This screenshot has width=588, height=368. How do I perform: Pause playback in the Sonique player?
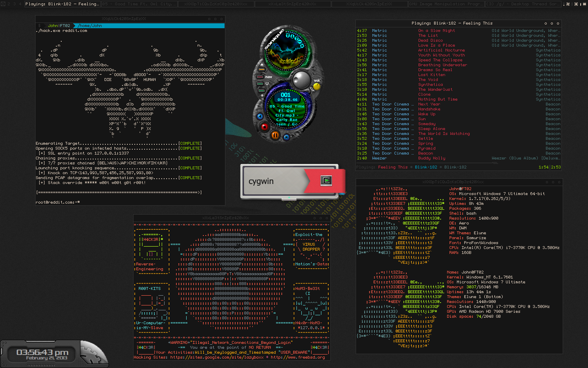pos(275,135)
